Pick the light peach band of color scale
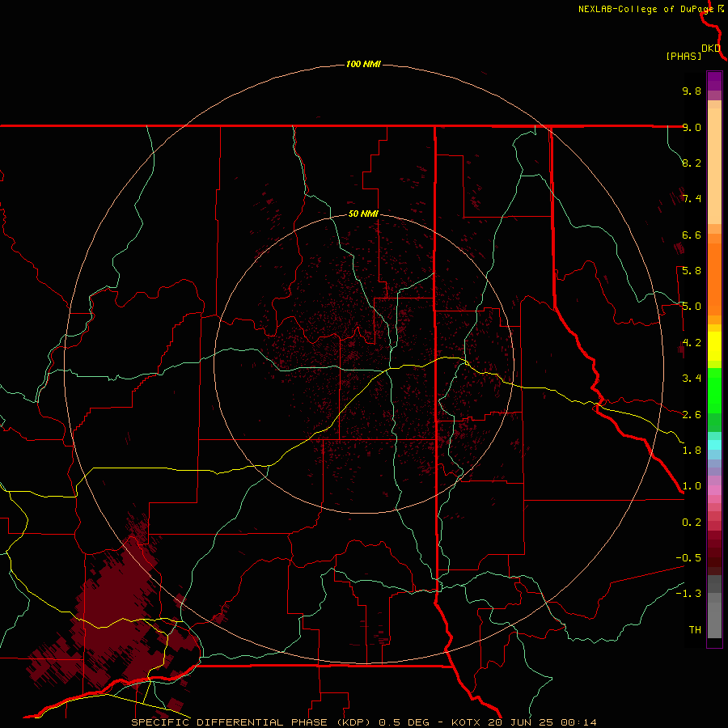The width and height of the screenshot is (728, 728). [x=714, y=166]
